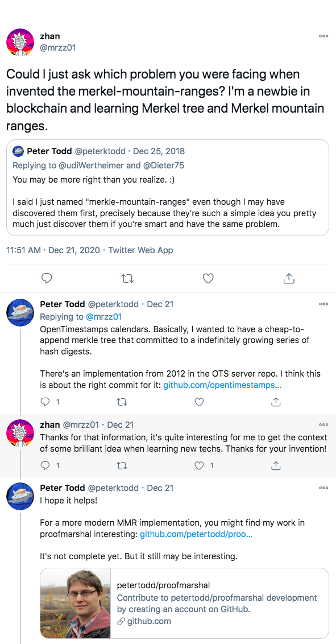
Task: Reply to Peter Todd's OpenTimestamps tweet
Action: (45, 402)
